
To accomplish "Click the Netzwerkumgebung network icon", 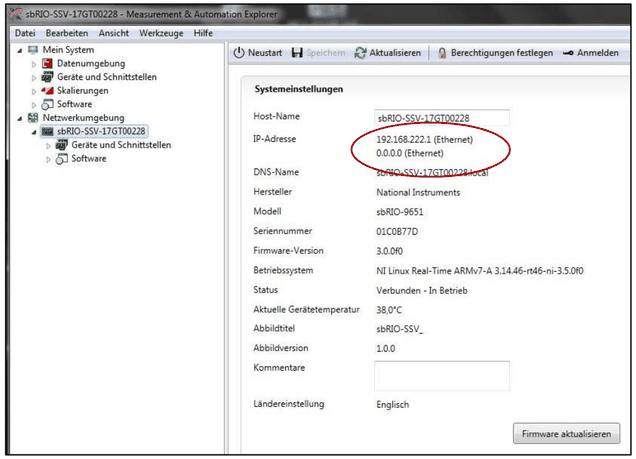I will (x=33, y=118).
